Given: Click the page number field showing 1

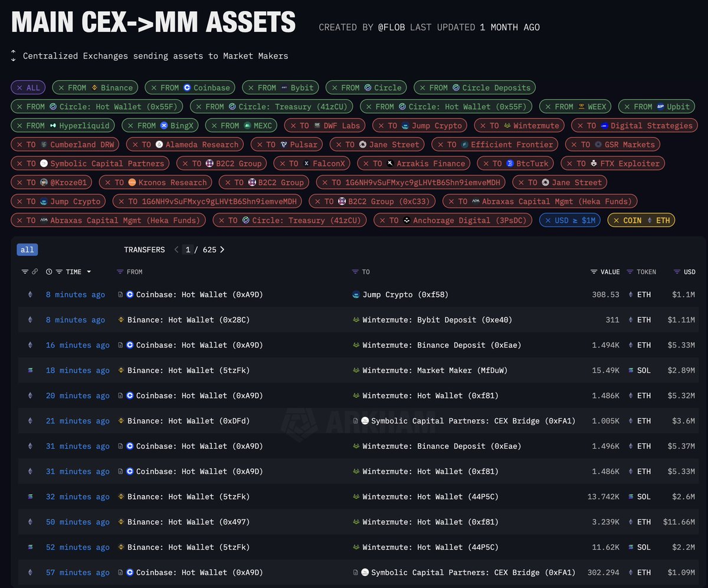Looking at the screenshot, I should coord(188,249).
